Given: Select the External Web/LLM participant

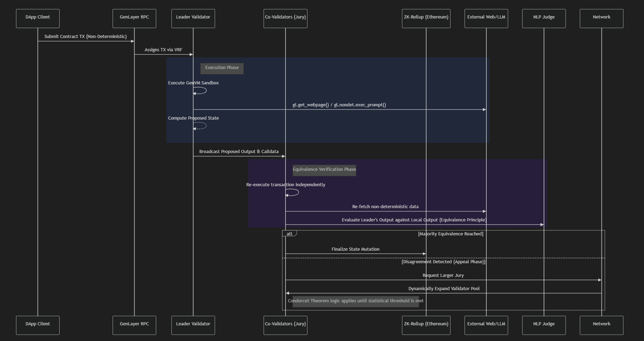Looking at the screenshot, I should 486,18.
